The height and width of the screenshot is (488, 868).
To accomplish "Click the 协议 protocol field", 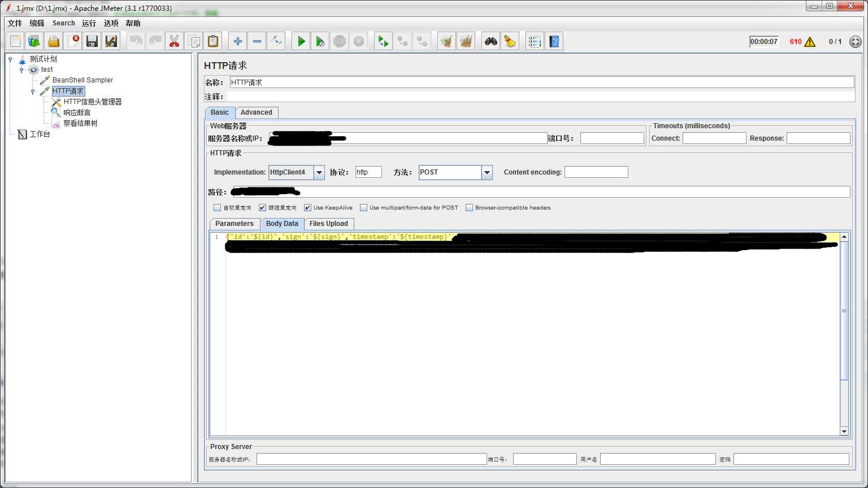I will pos(368,172).
